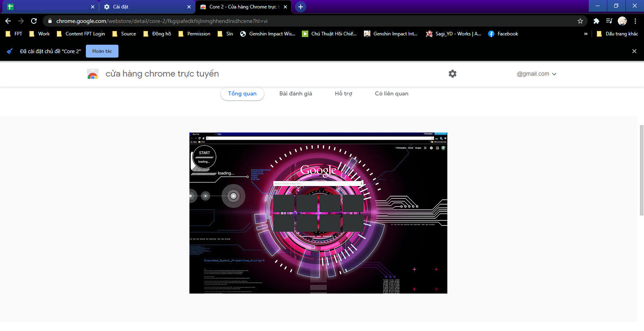Image resolution: width=644 pixels, height=331 pixels.
Task: Select the Tổng quan tab
Action: point(242,93)
